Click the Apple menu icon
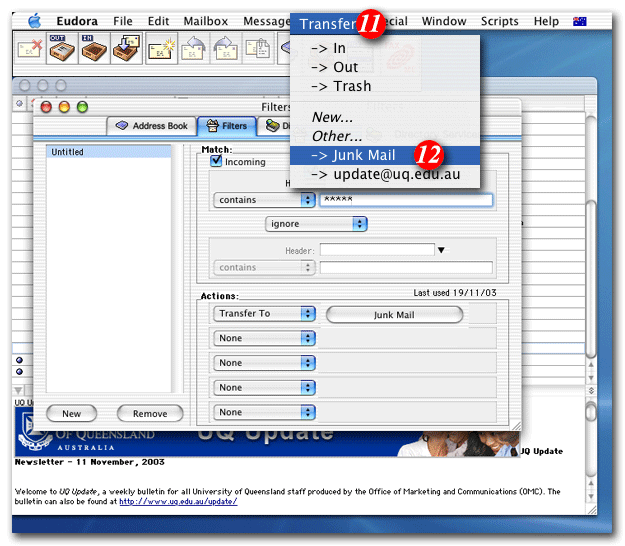Image resolution: width=625 pixels, height=546 pixels. pos(34,20)
